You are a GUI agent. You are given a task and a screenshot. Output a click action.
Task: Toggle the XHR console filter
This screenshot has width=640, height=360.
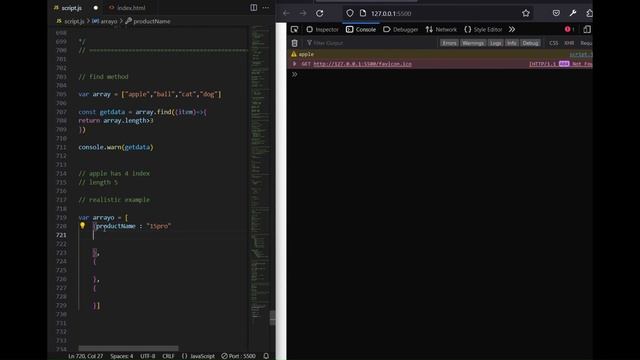569,43
